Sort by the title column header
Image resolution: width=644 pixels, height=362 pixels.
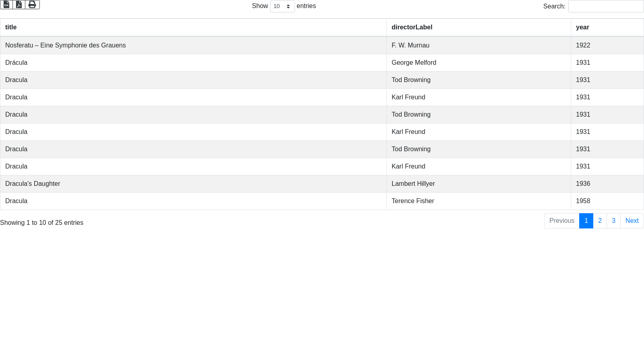coord(11,27)
